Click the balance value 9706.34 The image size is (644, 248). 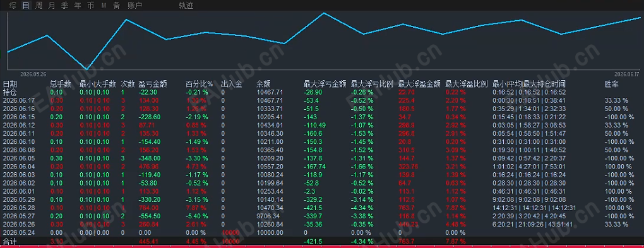[x=268, y=216]
